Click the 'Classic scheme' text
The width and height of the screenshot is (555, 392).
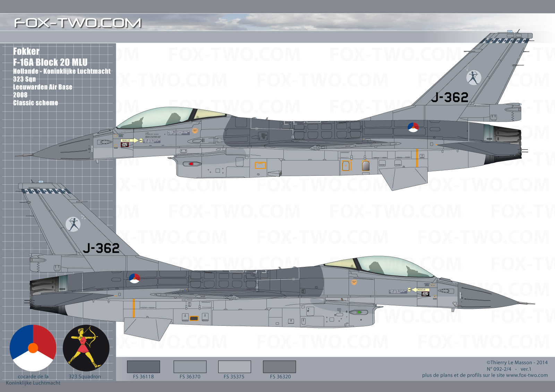pos(35,103)
